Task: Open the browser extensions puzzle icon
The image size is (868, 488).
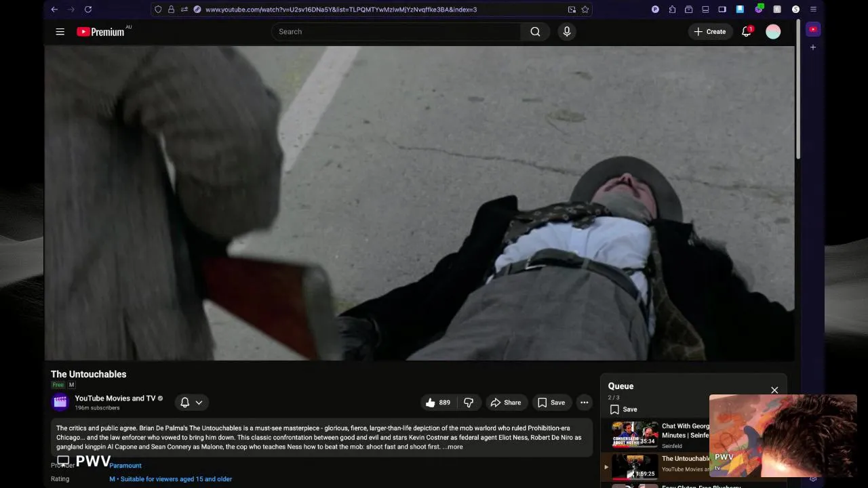Action: coord(672,9)
